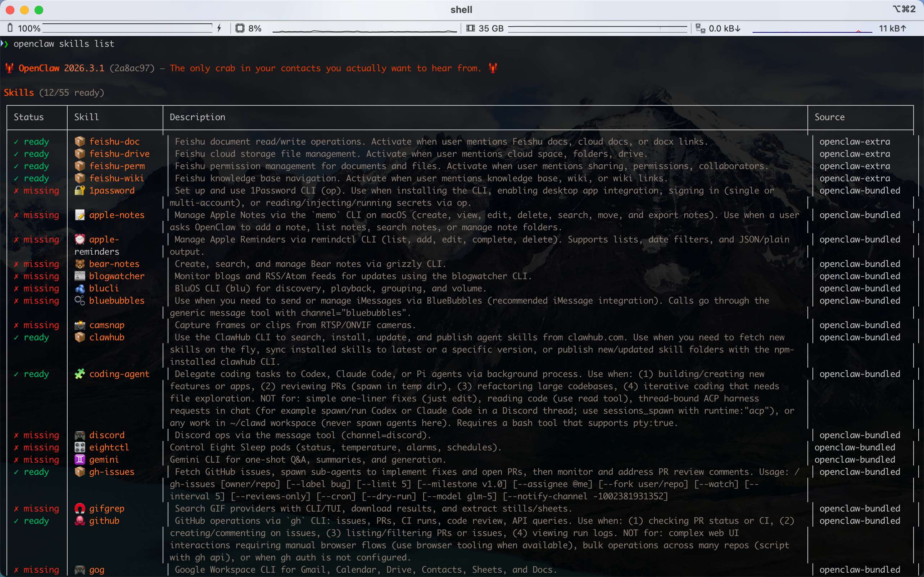Click the apple-reminders alarm clock icon
Screen dimensions: 924x577
pyautogui.click(x=80, y=239)
